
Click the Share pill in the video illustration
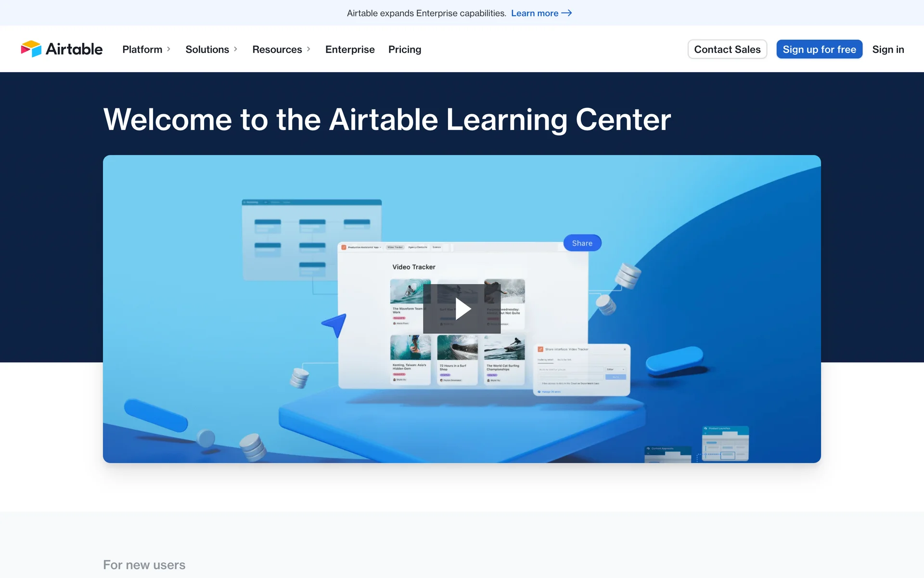click(582, 243)
